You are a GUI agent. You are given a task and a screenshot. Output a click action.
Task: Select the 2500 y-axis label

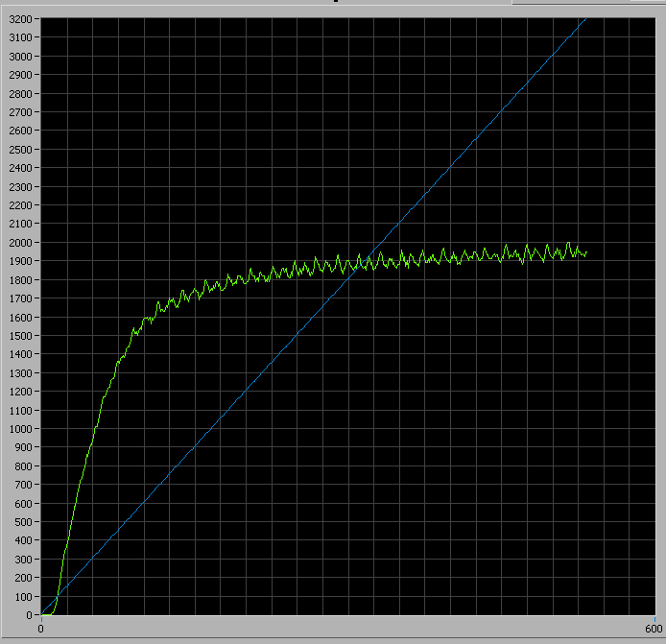click(20, 150)
